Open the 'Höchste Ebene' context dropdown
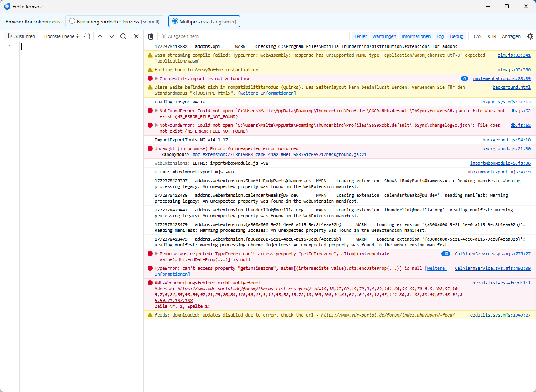The height and width of the screenshot is (392, 536). tap(61, 36)
